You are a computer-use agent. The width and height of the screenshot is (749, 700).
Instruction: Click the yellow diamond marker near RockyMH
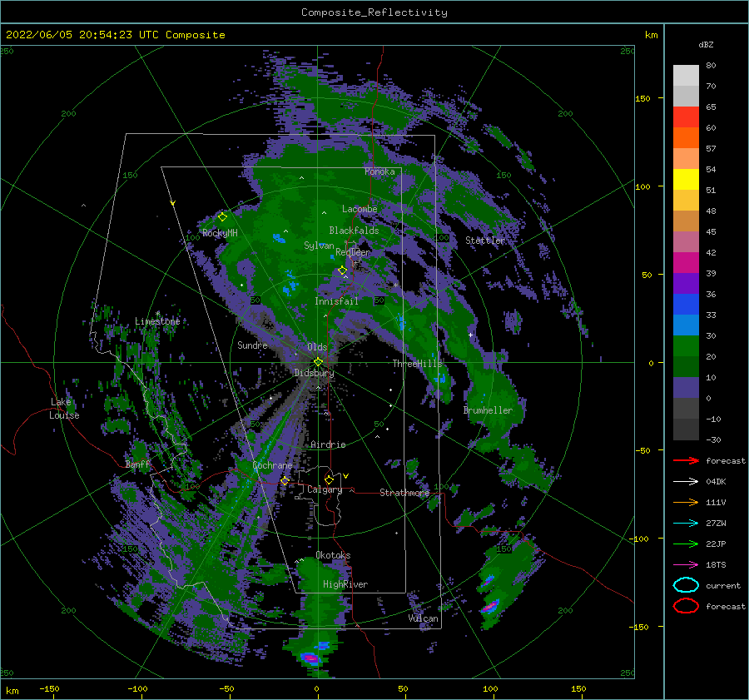222,217
